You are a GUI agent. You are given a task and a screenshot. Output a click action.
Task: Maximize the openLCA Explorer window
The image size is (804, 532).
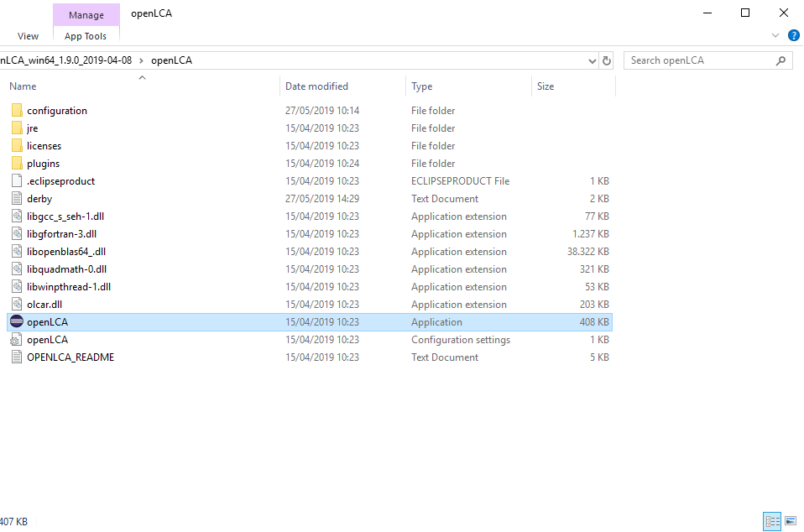tap(745, 13)
